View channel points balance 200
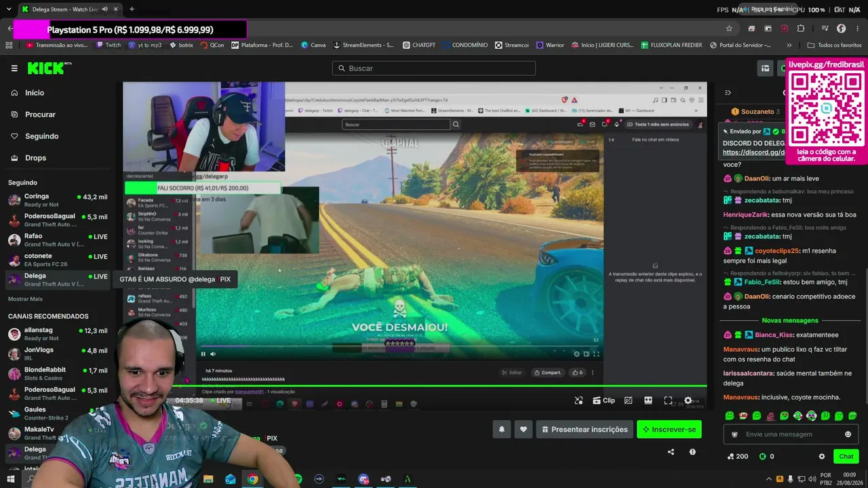 738,456
